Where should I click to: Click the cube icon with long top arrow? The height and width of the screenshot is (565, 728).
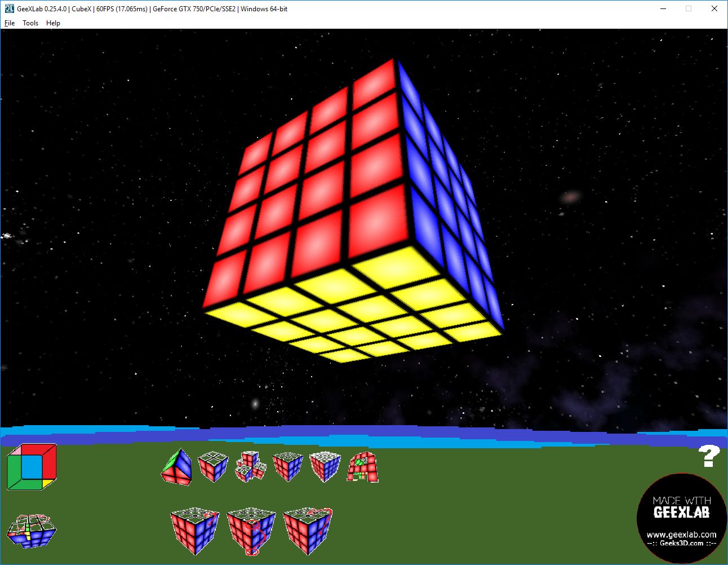308,531
